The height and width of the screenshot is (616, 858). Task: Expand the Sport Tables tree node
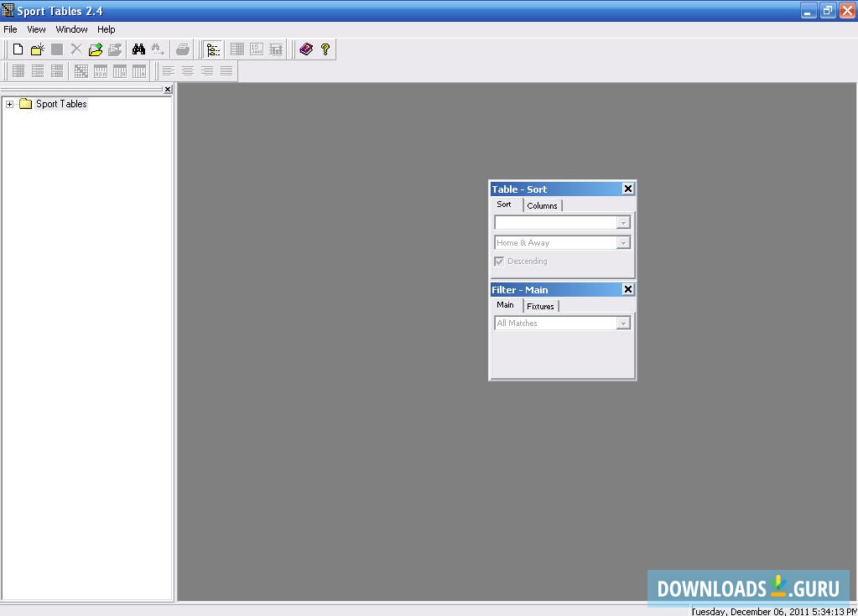pos(9,104)
